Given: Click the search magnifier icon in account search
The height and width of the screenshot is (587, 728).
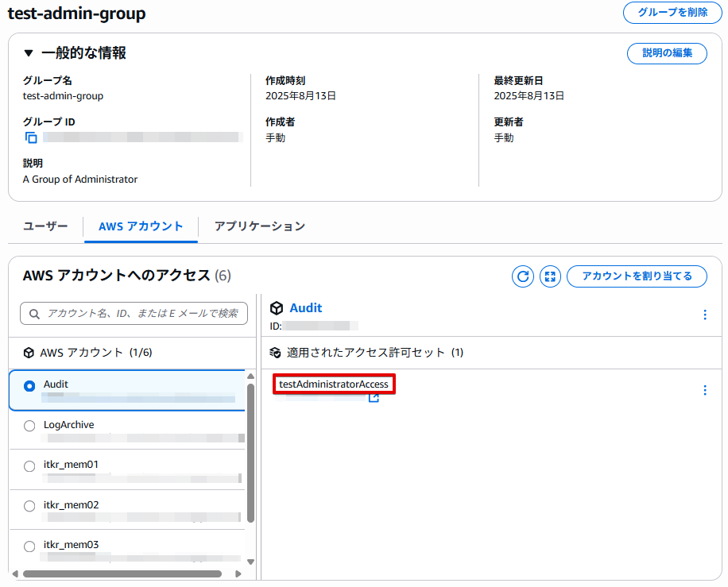Looking at the screenshot, I should pos(34,314).
